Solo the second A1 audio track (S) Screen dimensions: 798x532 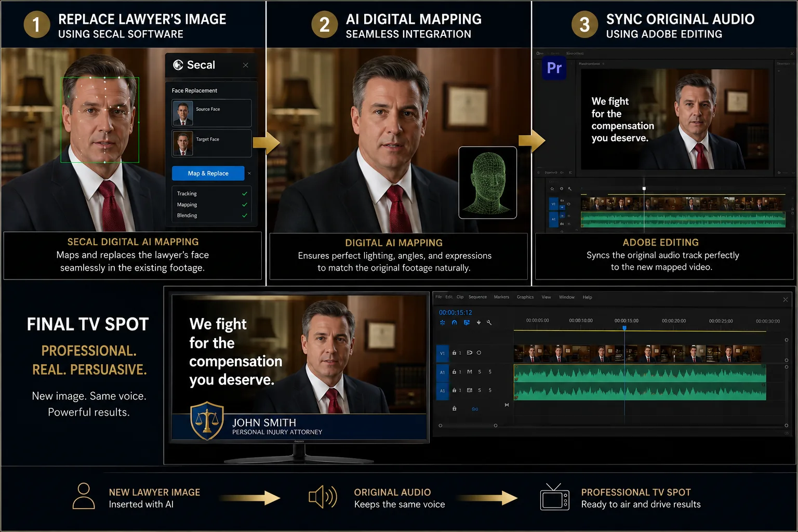(x=480, y=390)
